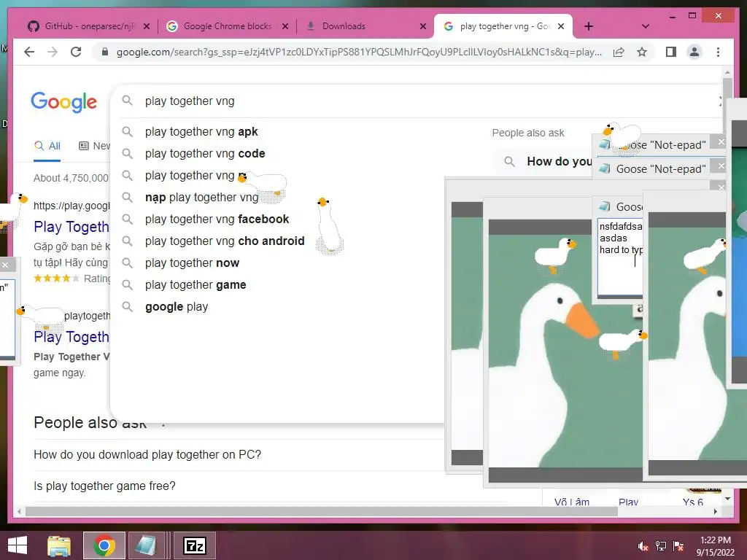Choose suggestion play together vng code

pyautogui.click(x=205, y=153)
